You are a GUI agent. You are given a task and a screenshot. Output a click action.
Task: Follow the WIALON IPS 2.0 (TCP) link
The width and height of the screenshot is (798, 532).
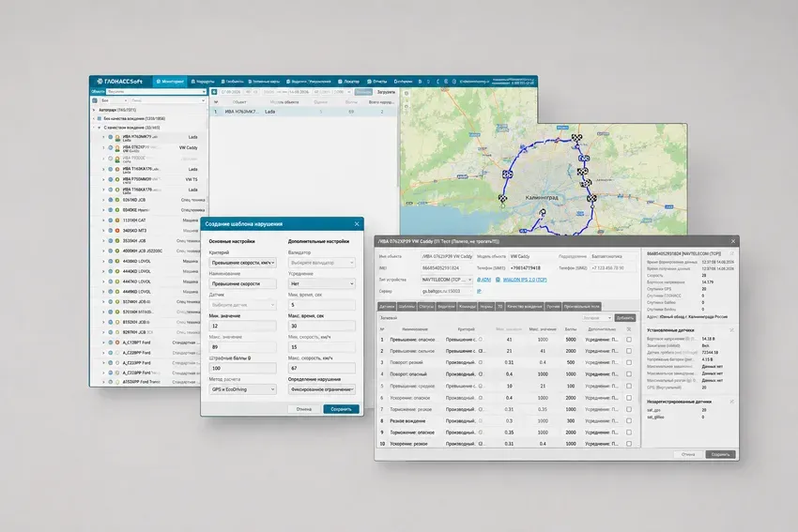(525, 280)
